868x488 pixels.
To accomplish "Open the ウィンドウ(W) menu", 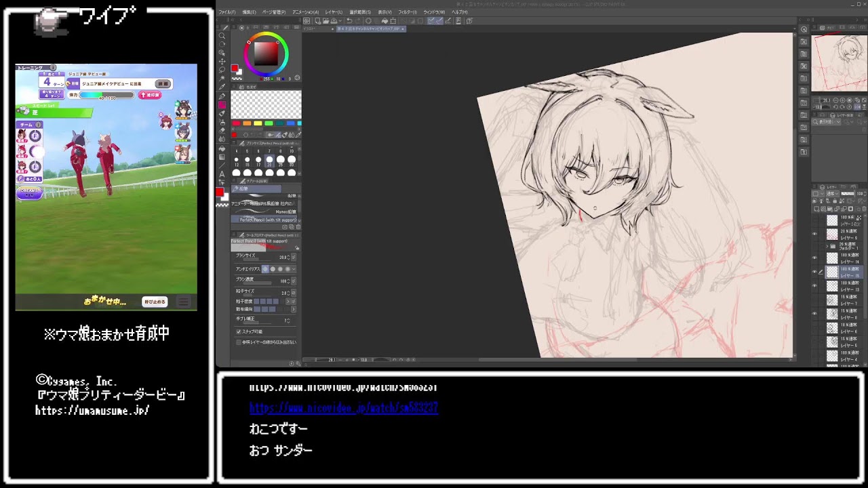I will tap(434, 12).
